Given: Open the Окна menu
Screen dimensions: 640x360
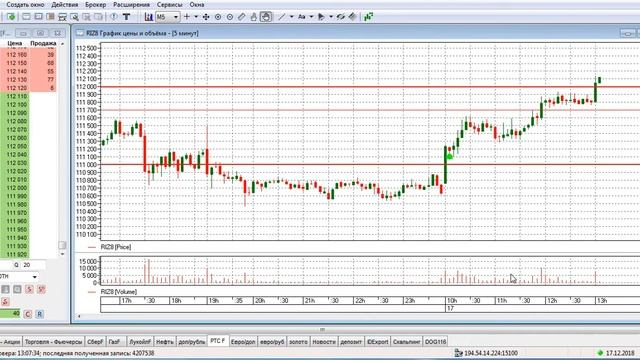Looking at the screenshot, I should point(197,4).
